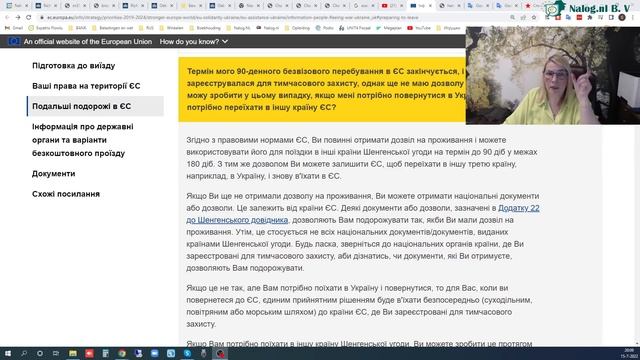Viewport: 640px width, 360px height.
Task: Open the Calculator taskbar icon
Action: click(106, 353)
